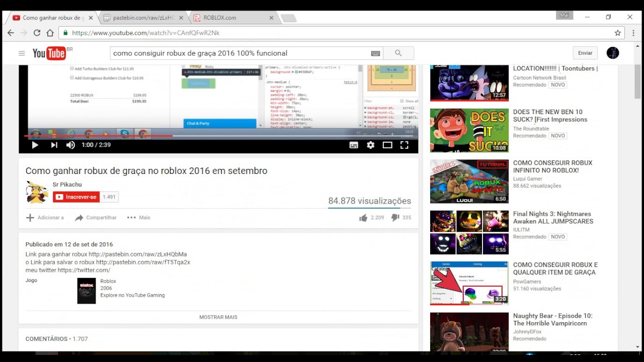Switch to the pastebin.com browser tab
The width and height of the screenshot is (644, 362).
tap(143, 18)
